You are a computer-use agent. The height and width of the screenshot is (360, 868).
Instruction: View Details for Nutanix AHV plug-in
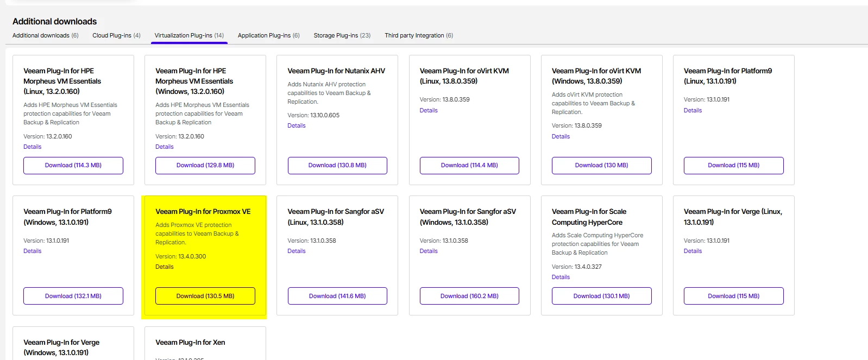click(297, 125)
